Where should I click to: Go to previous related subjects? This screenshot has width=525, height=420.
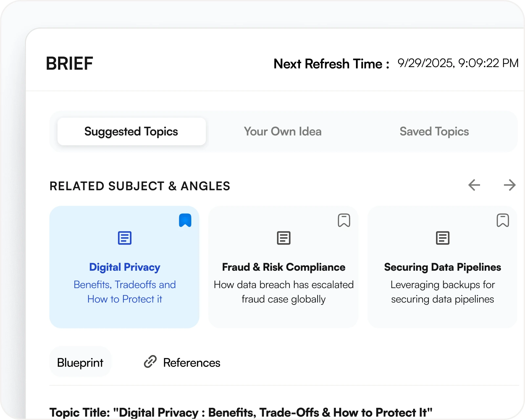click(x=474, y=185)
